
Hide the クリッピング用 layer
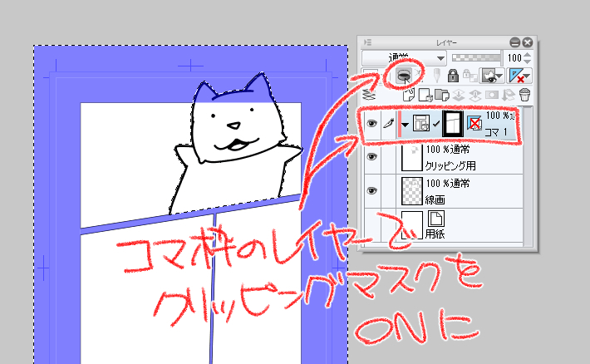click(x=371, y=156)
